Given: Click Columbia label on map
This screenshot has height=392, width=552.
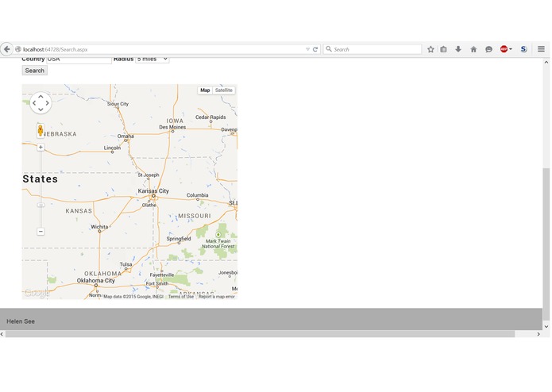Looking at the screenshot, I should pyautogui.click(x=197, y=195).
